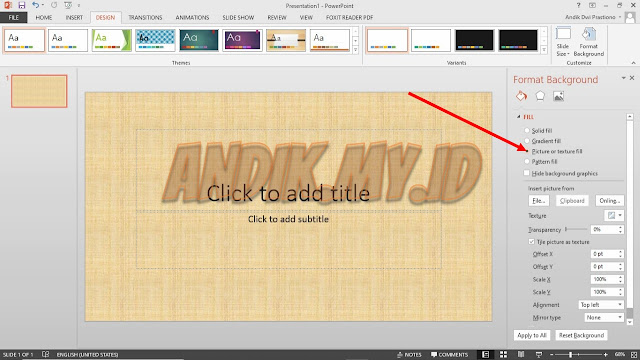Collapse the Fill section triangle

(x=518, y=117)
